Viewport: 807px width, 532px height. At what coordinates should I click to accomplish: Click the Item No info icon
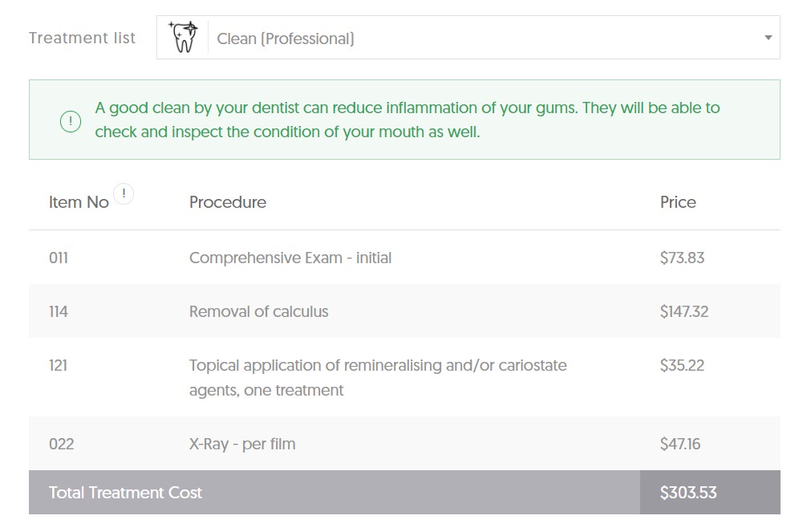click(124, 194)
